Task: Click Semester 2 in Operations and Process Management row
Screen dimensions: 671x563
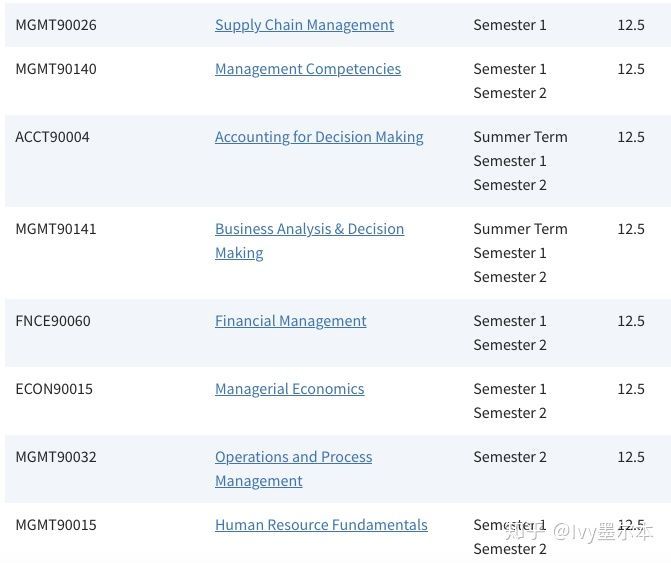Action: click(510, 457)
